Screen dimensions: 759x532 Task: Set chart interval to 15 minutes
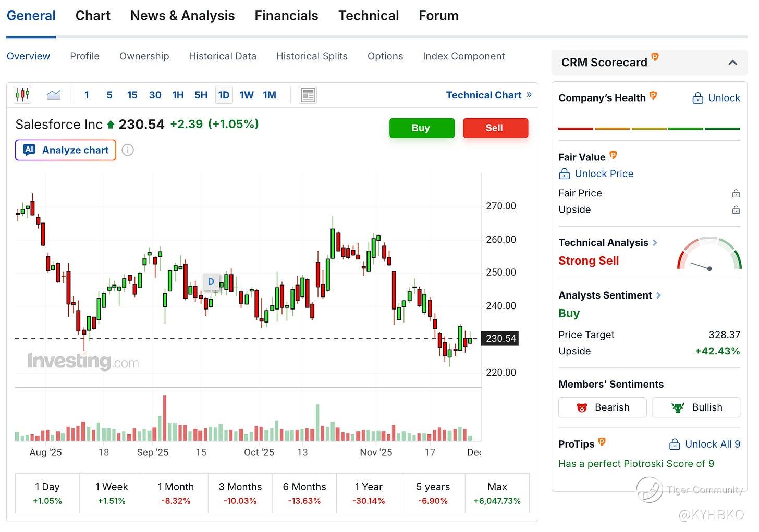click(132, 95)
